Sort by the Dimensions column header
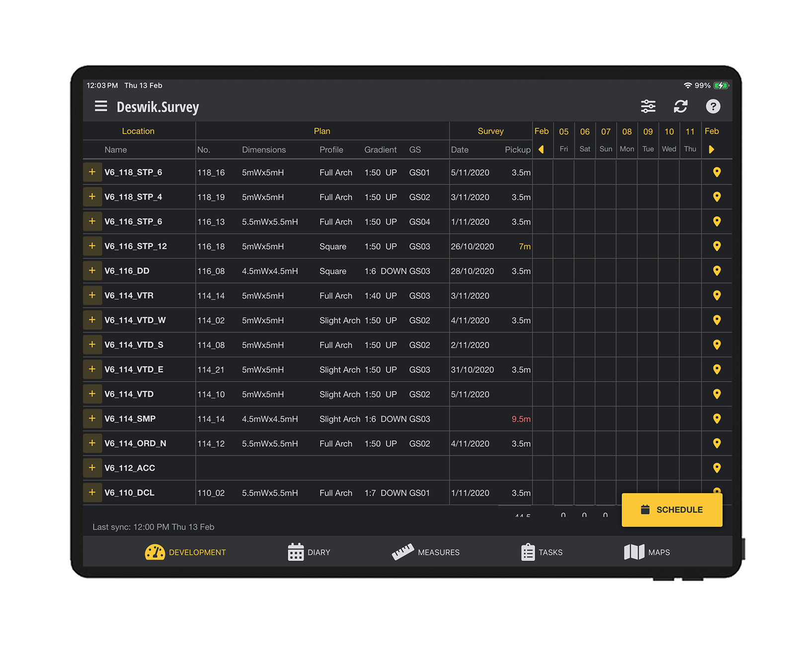Screen dimensions: 812x646 (x=264, y=150)
